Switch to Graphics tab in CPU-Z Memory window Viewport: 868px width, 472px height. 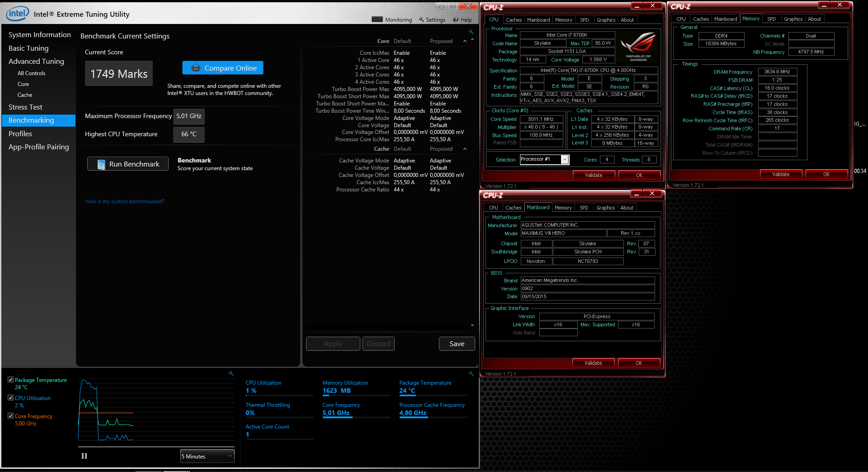click(x=793, y=19)
